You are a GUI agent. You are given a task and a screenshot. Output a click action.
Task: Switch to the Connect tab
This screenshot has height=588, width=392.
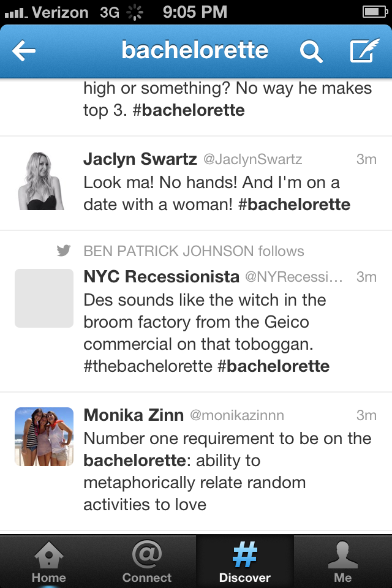(147, 561)
